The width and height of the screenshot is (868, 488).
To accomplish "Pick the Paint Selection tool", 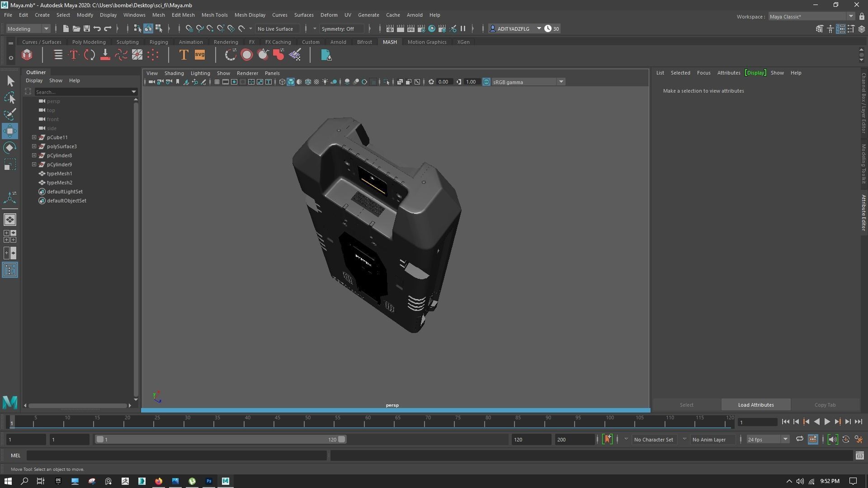I will (10, 114).
